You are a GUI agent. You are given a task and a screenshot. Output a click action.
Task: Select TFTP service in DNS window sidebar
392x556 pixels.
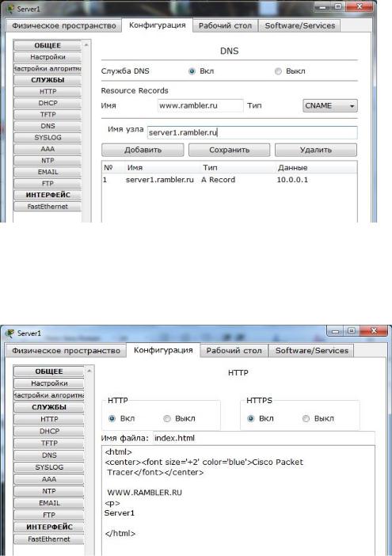[x=48, y=115]
